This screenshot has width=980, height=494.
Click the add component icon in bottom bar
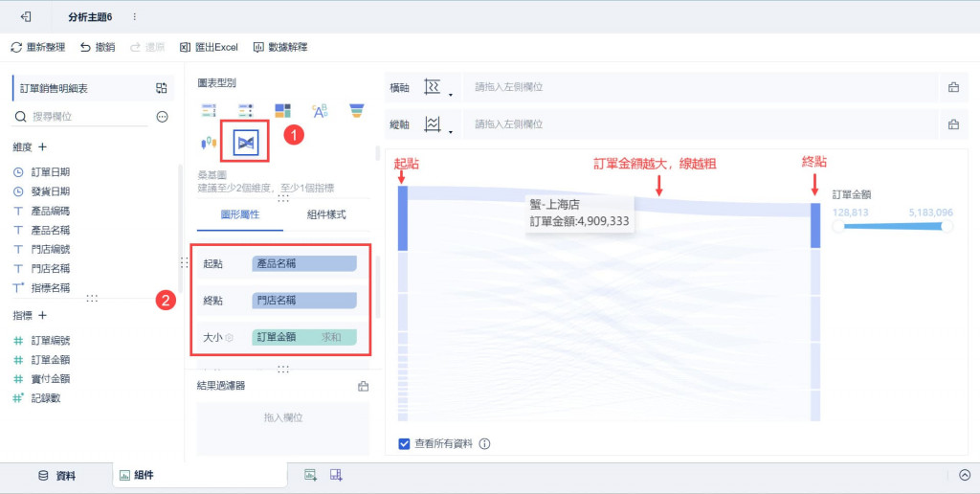click(311, 475)
